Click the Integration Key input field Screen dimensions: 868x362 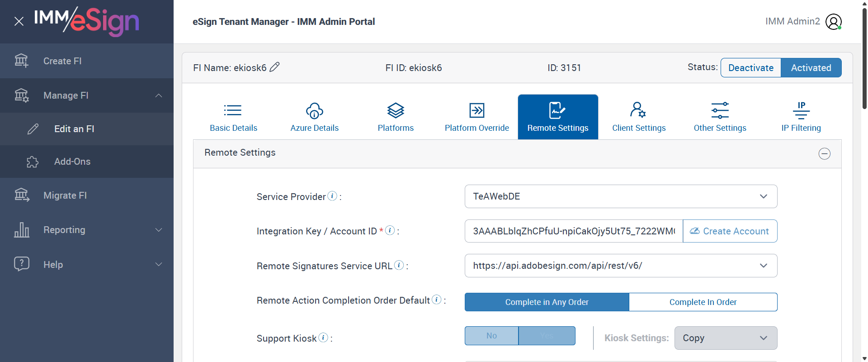[573, 231]
